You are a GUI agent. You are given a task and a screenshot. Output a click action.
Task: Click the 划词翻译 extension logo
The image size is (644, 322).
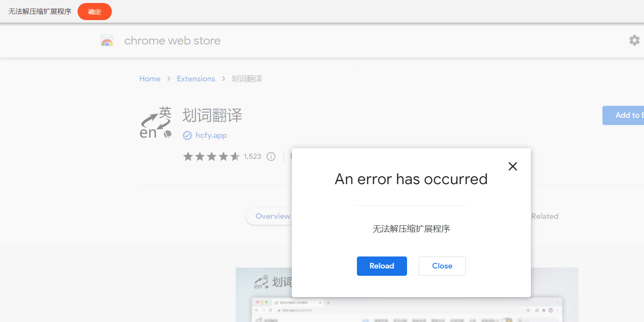(155, 123)
